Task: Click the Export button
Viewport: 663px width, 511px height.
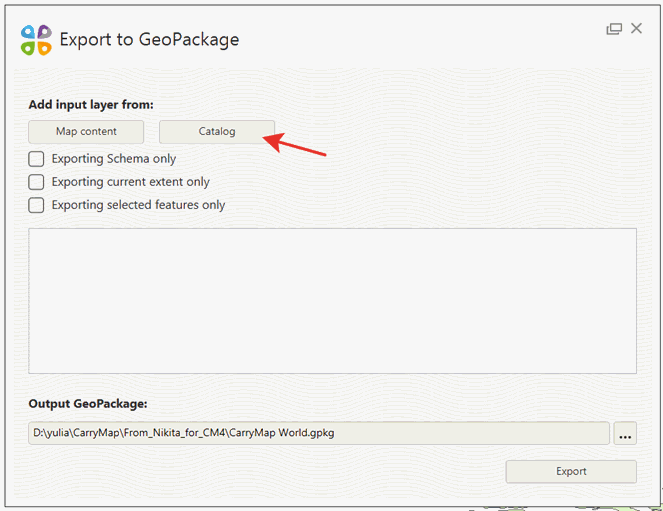Action: [x=571, y=471]
